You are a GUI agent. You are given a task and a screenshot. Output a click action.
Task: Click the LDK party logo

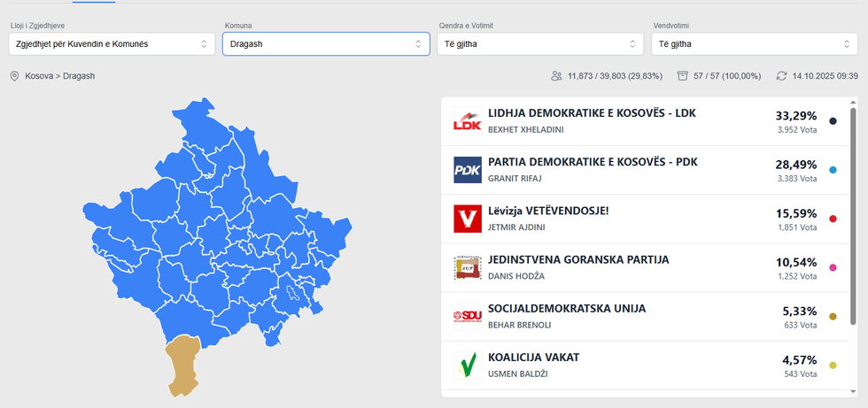click(467, 121)
